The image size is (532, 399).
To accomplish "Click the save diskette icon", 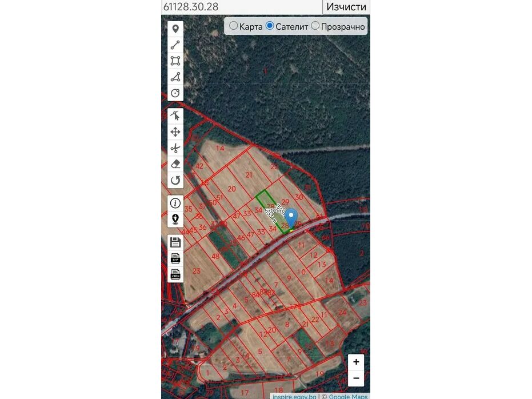I will 175,242.
